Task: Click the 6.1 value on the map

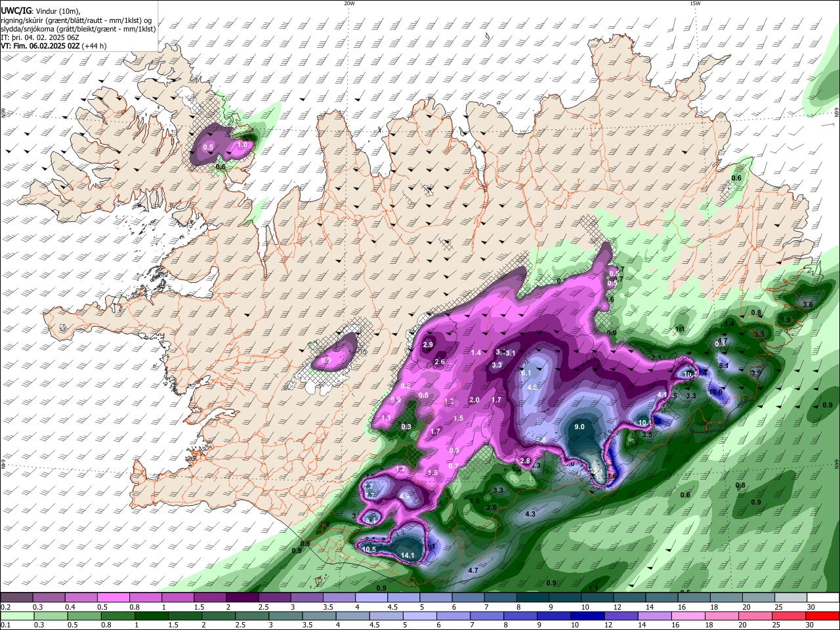Action: point(526,373)
